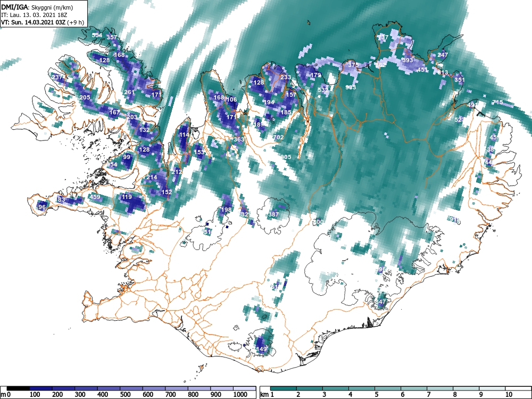Select the purple swatch between 500 and 600 m

coord(131,388)
